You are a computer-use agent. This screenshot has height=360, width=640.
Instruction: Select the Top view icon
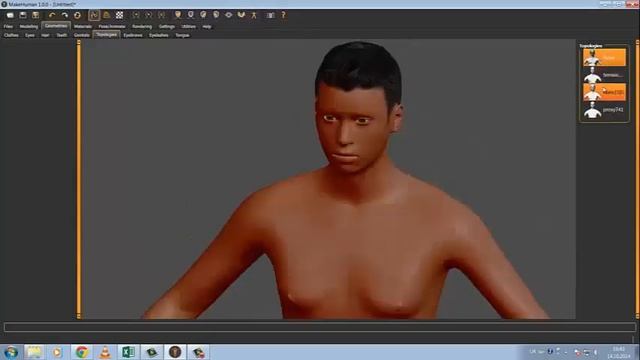click(x=228, y=15)
